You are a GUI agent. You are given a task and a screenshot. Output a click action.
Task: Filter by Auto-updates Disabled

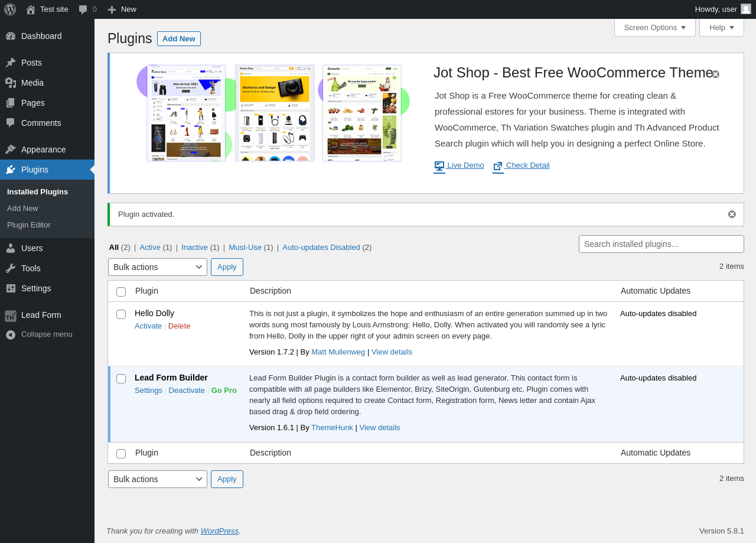click(321, 248)
